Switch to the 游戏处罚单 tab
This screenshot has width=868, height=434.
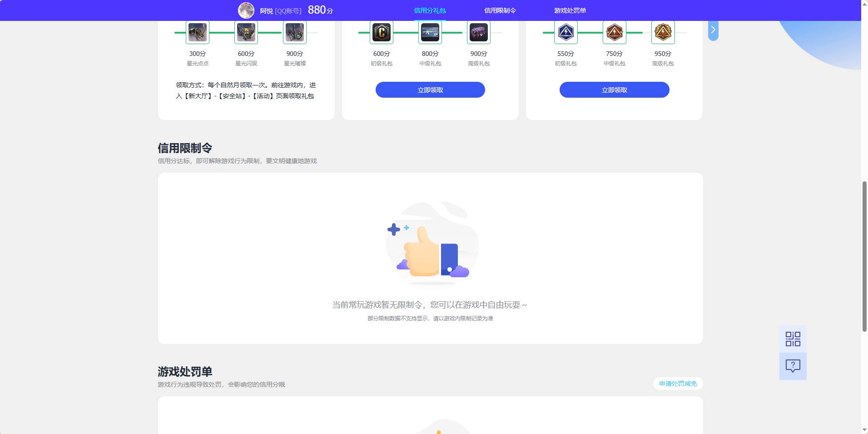tap(570, 10)
